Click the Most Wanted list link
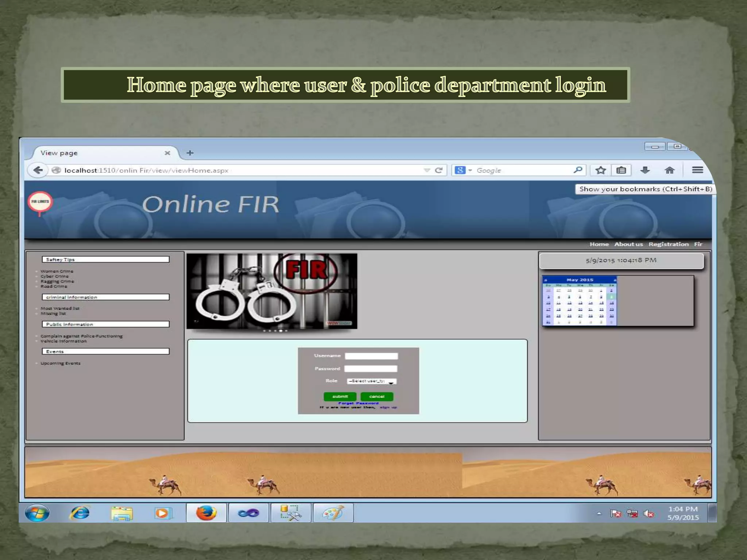This screenshot has height=560, width=747. [60, 308]
